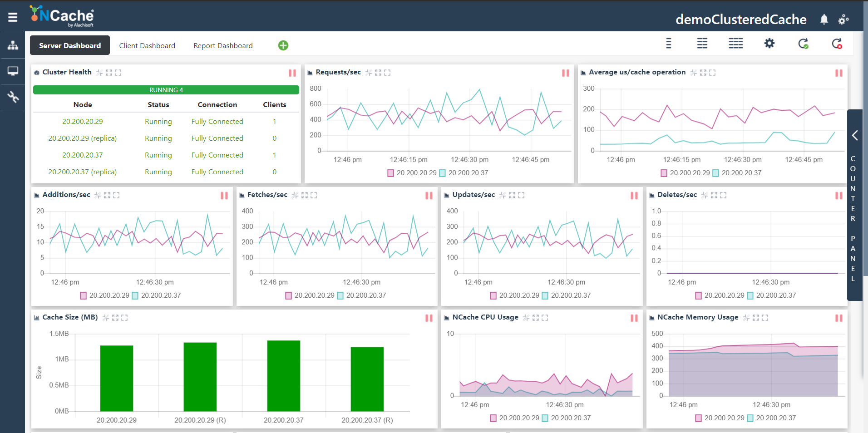The width and height of the screenshot is (868, 433).
Task: Switch to two-column layout
Action: (x=702, y=44)
